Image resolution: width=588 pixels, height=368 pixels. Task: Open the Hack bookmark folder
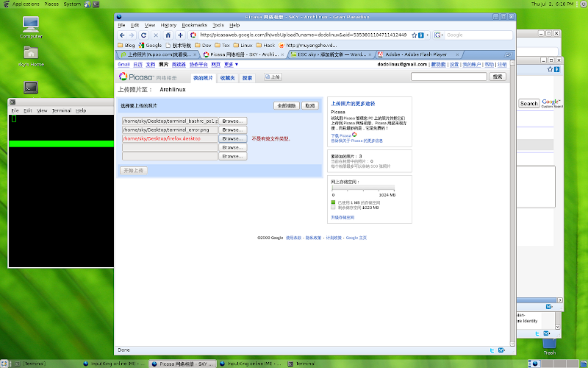point(265,45)
